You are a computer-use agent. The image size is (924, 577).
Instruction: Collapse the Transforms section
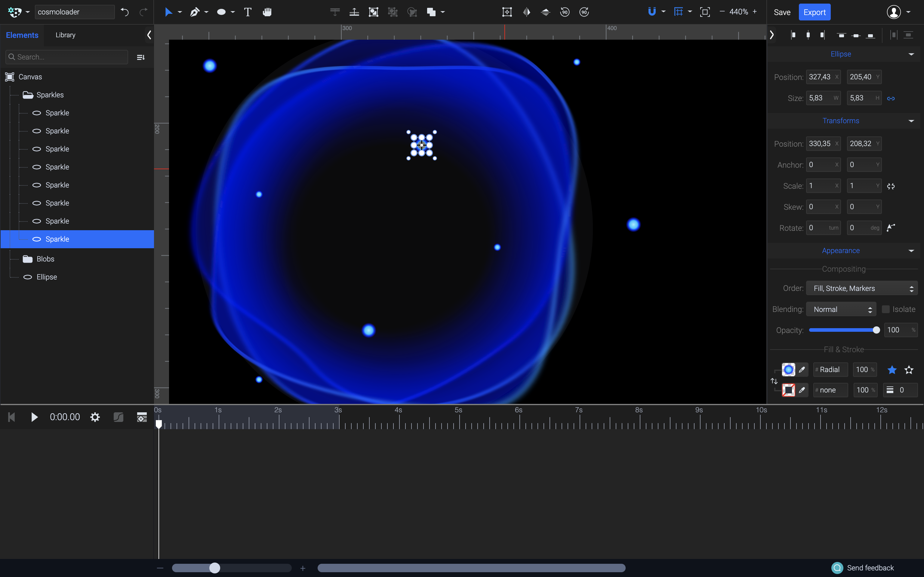tap(912, 121)
